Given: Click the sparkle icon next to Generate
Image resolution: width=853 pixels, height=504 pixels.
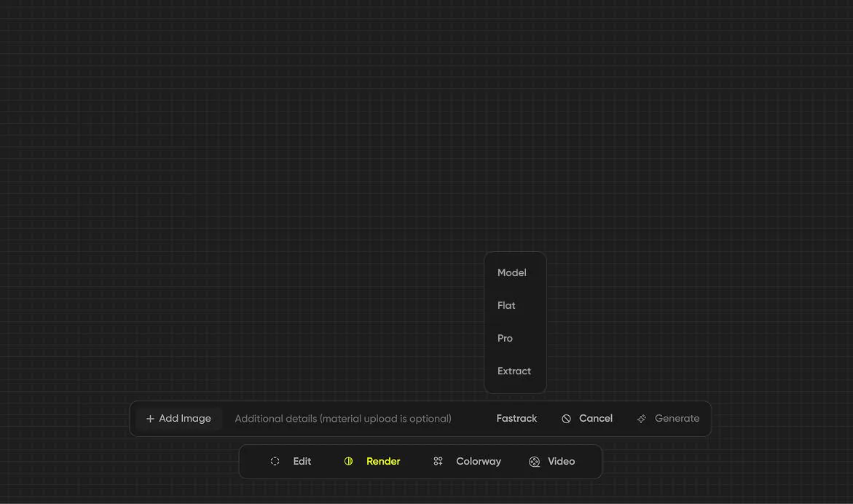Looking at the screenshot, I should coord(642,419).
